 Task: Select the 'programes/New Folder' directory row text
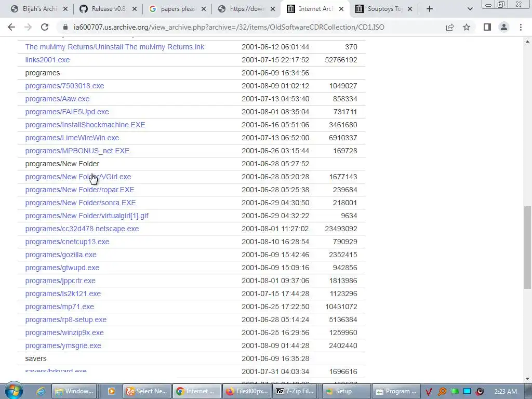tap(62, 164)
